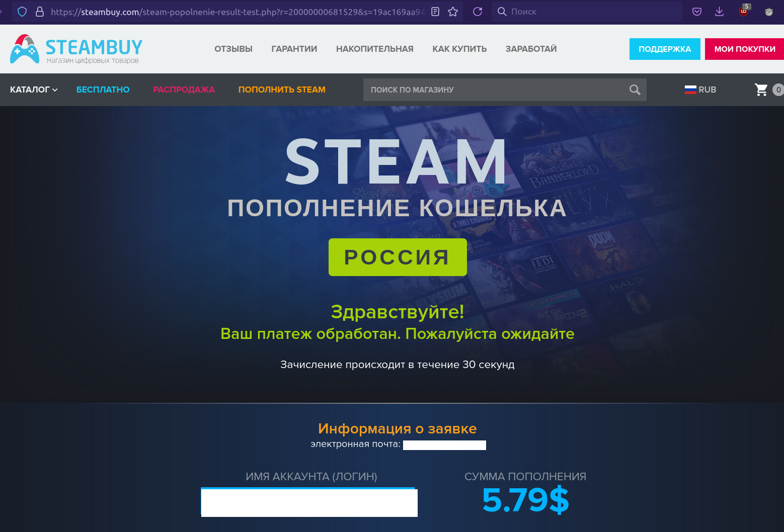Bookmark this page with the star icon
Screen dimensions: 784x532
click(453, 12)
